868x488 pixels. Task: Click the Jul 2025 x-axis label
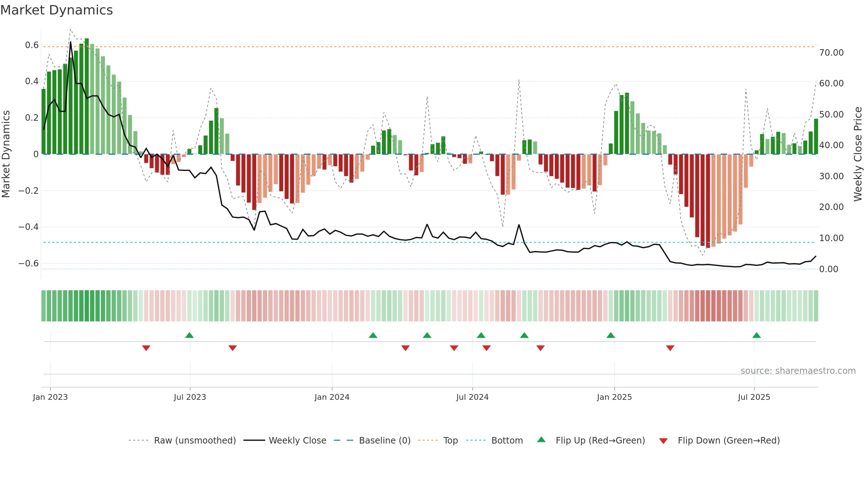click(754, 397)
